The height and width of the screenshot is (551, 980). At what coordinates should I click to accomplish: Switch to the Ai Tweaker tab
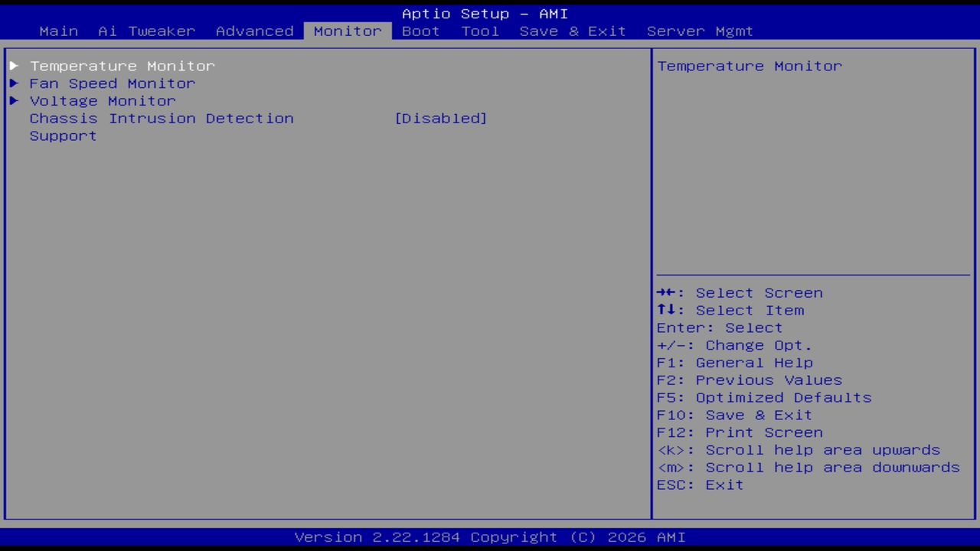click(147, 31)
